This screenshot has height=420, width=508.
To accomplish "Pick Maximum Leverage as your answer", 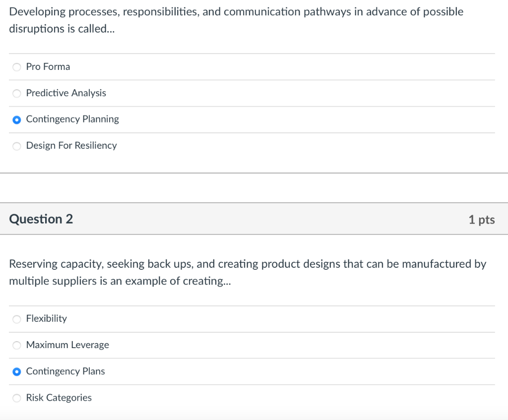I will click(x=16, y=345).
